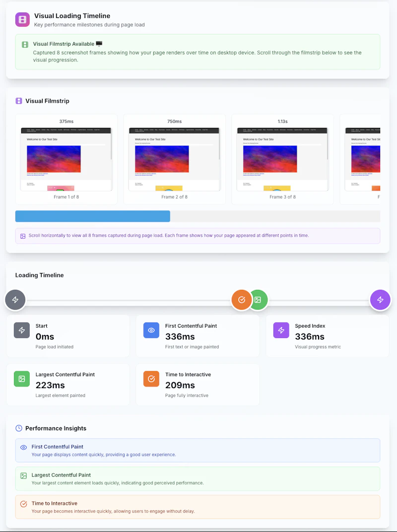
Task: Click the Visual Loading Timeline heading
Action: (x=72, y=16)
